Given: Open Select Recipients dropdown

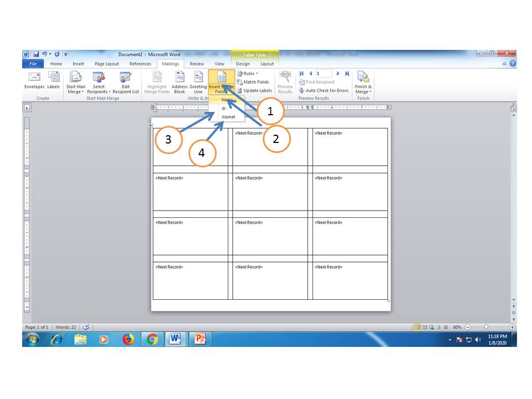Looking at the screenshot, I should pos(99,83).
